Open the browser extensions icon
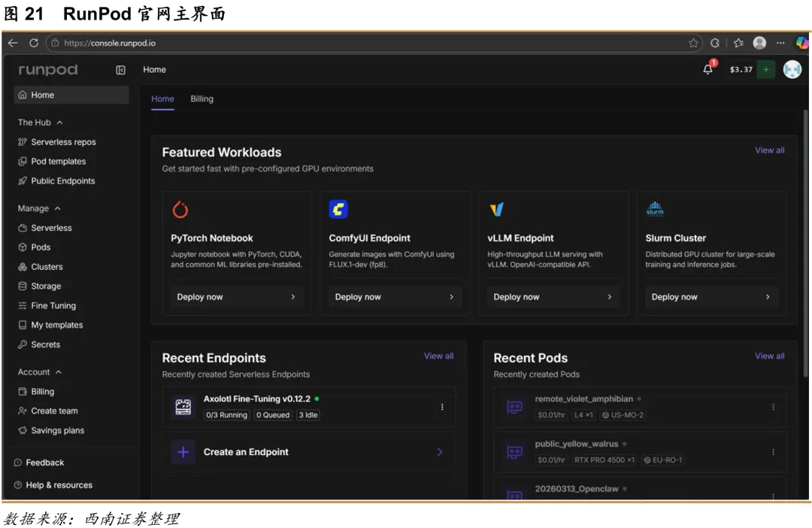The image size is (812, 528). point(715,43)
